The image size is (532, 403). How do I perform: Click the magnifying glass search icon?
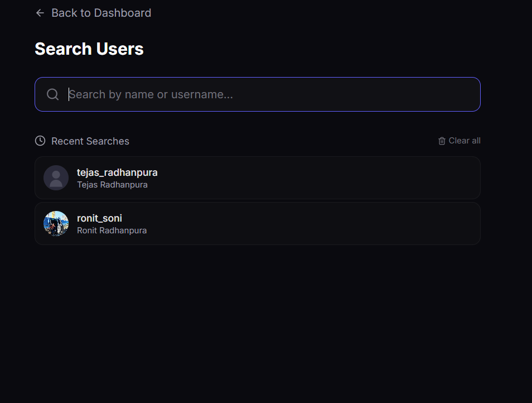[53, 94]
